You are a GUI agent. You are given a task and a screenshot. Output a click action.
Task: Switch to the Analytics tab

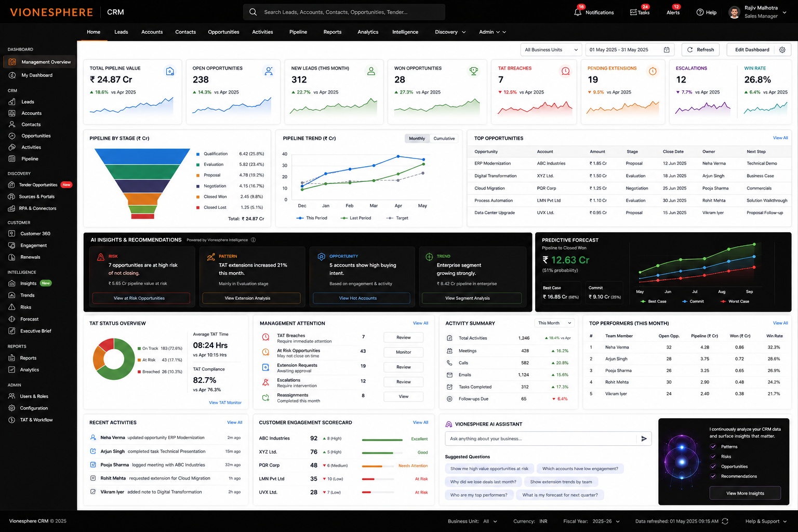click(368, 32)
